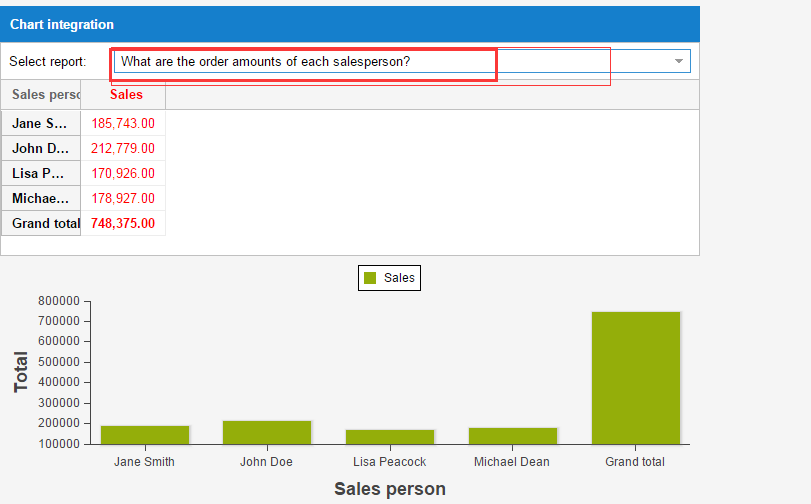Click the report selection combo box text
The width and height of the screenshot is (811, 504).
(265, 62)
